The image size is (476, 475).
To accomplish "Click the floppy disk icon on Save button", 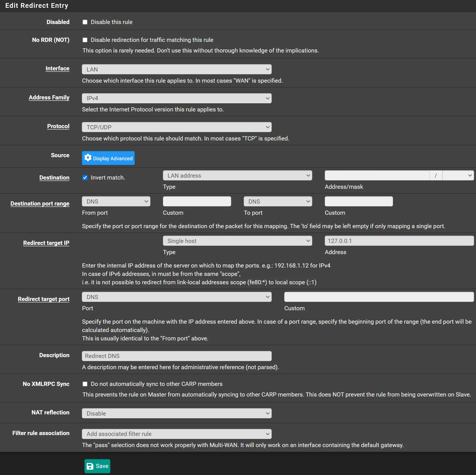I will coord(90,466).
